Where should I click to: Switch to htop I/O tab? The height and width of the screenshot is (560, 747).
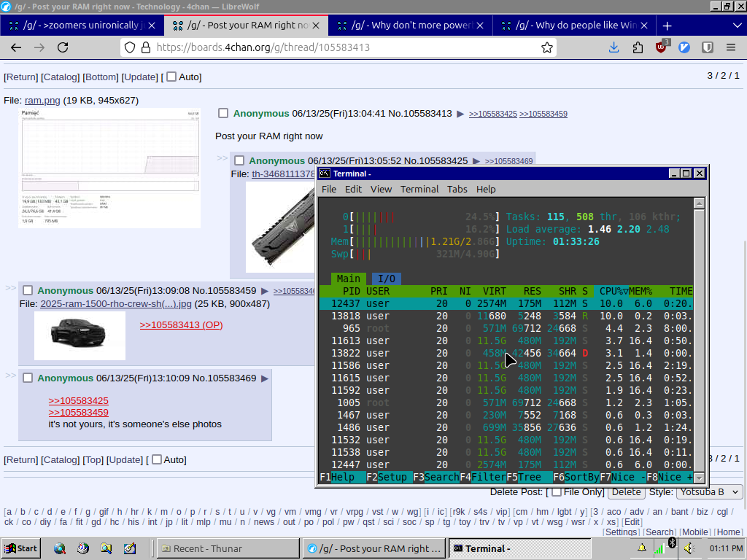387,279
